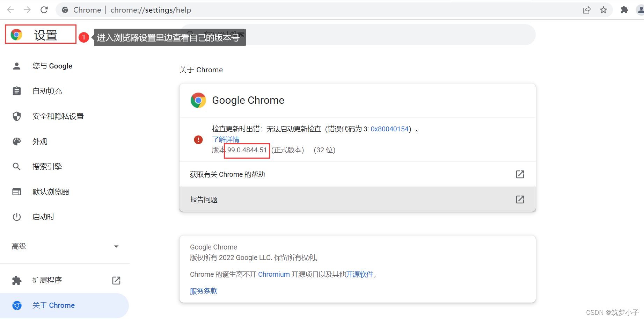Open 外观 settings via the palette icon
Screen dimensions: 644x319
tap(16, 141)
